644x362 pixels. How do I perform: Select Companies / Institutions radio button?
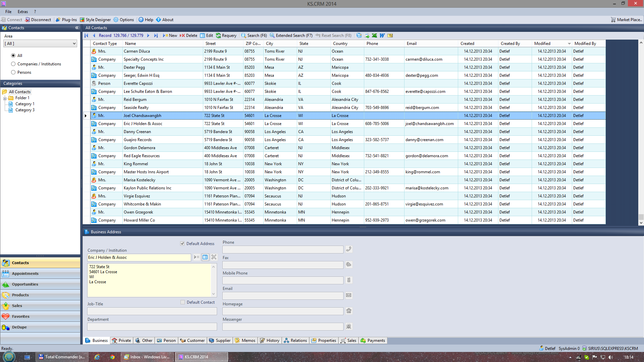[13, 64]
